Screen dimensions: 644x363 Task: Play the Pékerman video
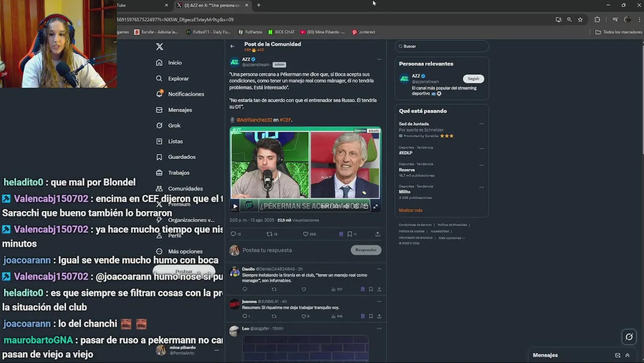pyautogui.click(x=235, y=206)
